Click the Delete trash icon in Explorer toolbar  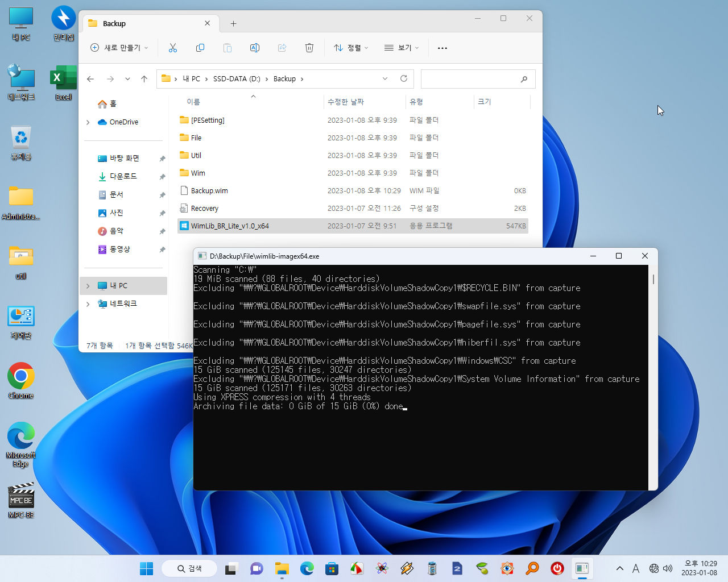[x=309, y=48]
